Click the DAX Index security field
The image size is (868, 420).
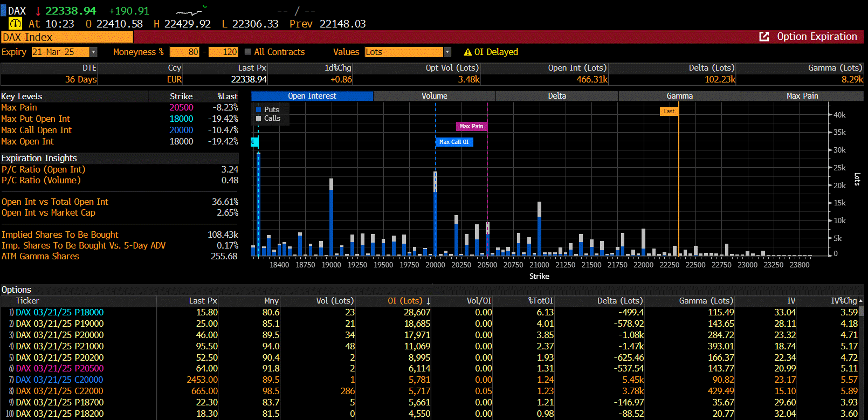(x=67, y=37)
